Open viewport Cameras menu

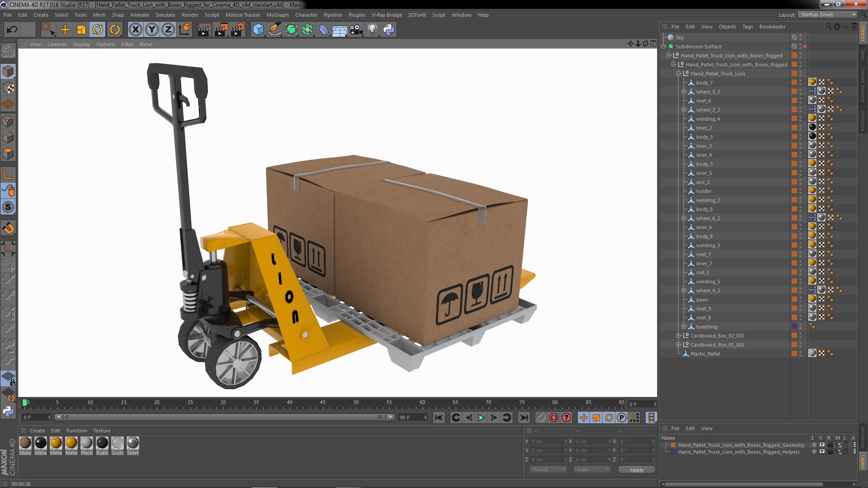coord(57,44)
